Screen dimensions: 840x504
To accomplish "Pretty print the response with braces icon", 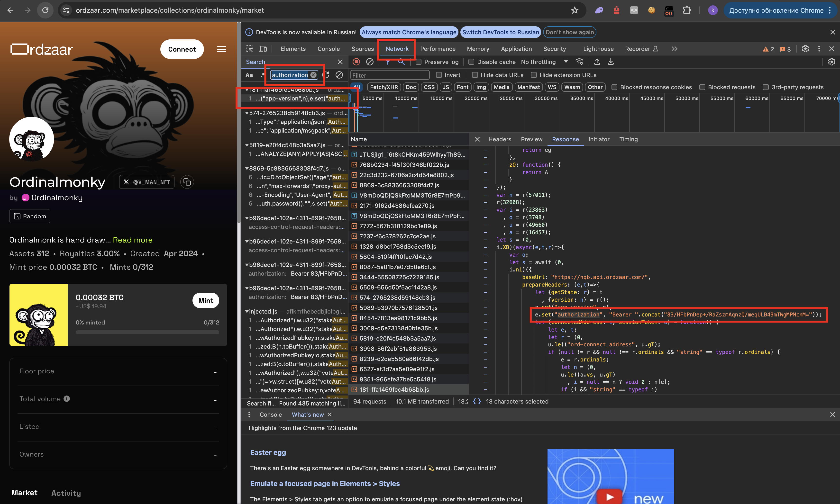I will 476,401.
